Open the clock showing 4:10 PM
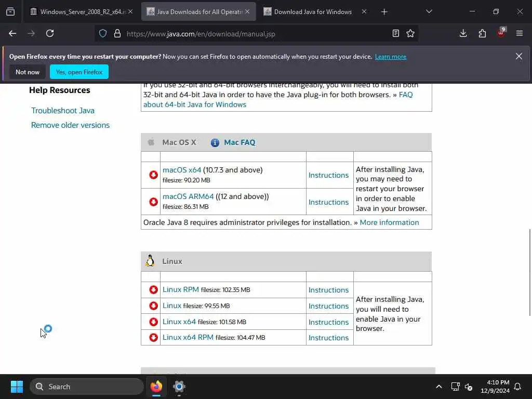This screenshot has width=532, height=399. pyautogui.click(x=495, y=387)
